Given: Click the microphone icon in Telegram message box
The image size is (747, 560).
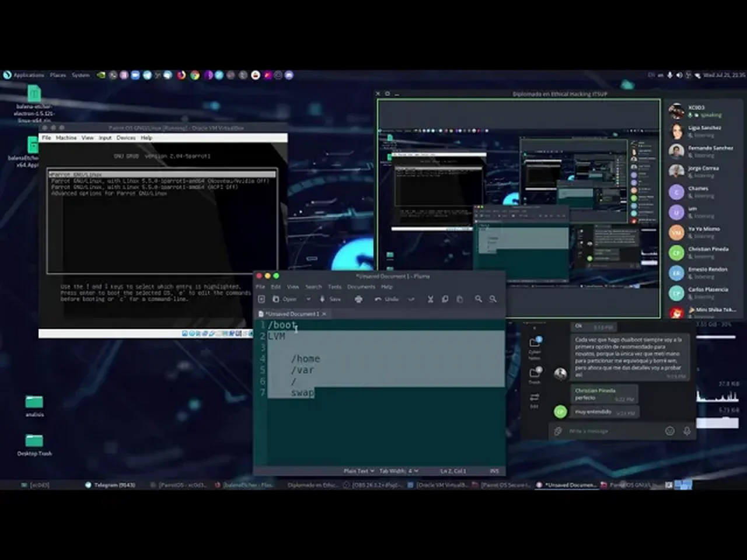Looking at the screenshot, I should (687, 431).
